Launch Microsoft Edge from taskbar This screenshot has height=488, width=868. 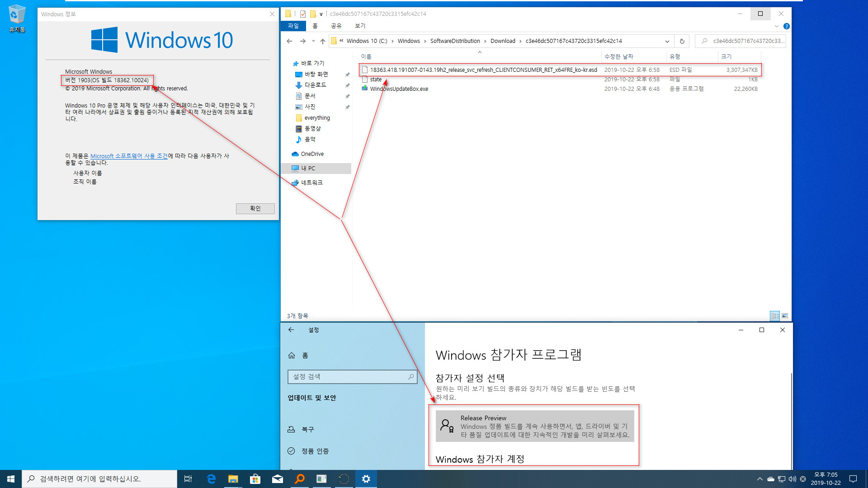pos(211,479)
